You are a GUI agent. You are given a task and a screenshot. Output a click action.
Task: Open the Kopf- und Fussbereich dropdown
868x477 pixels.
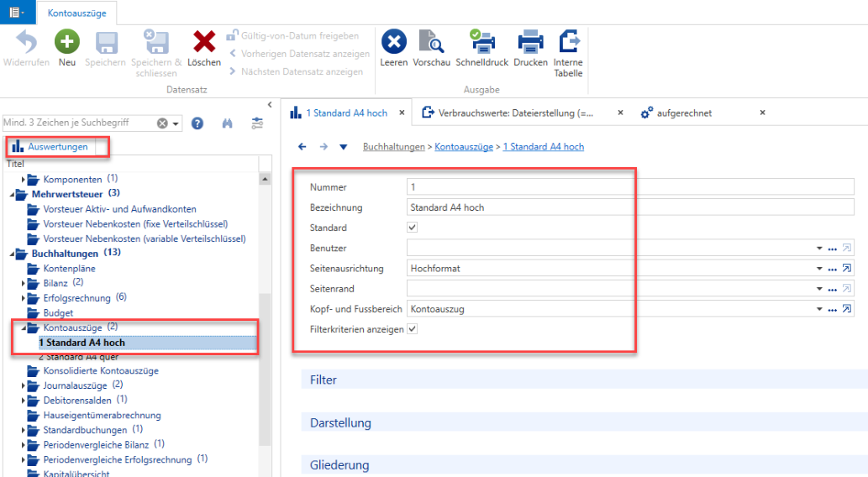819,309
